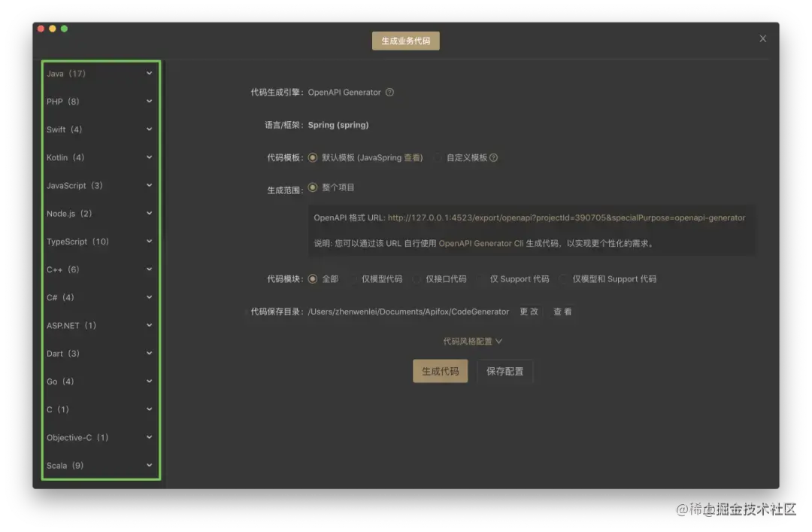Choose 仅模型和 Support 代码 option
Image resolution: width=812 pixels, height=532 pixels.
[563, 279]
